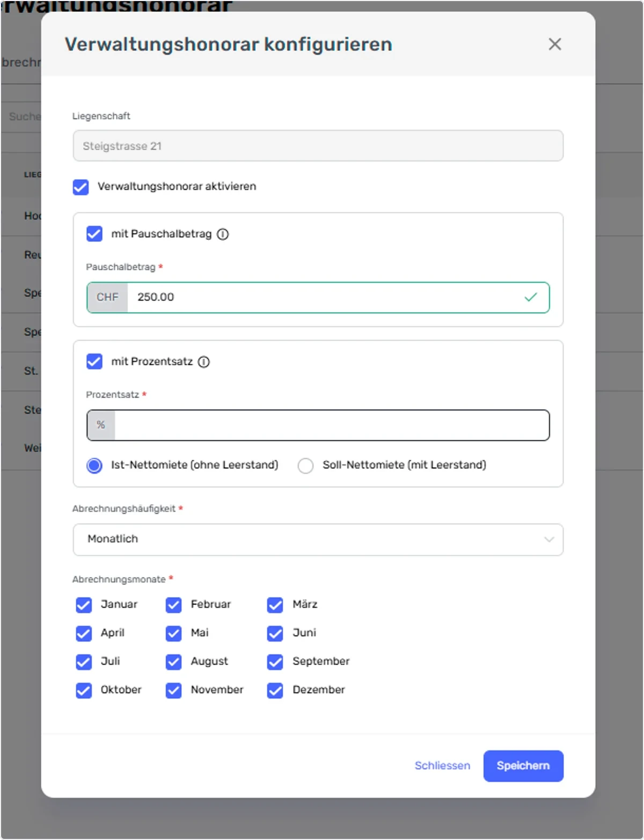Uncheck the Dezember month checkbox
This screenshot has height=840, width=644.
click(x=275, y=690)
